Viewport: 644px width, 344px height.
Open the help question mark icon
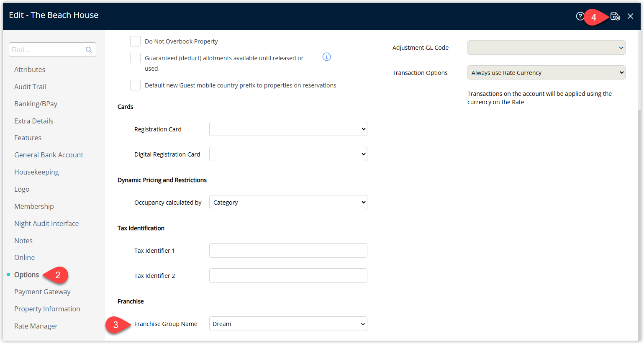(x=580, y=16)
